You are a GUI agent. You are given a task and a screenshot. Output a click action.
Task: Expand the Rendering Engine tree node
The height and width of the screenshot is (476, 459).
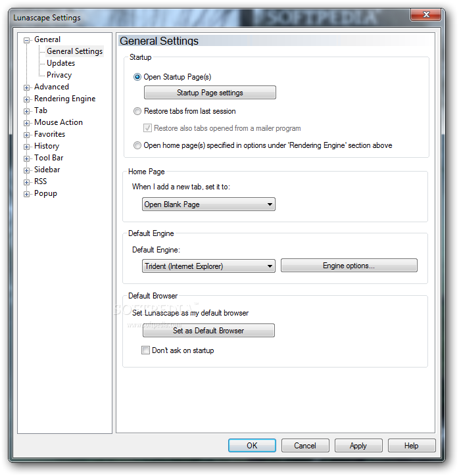point(27,99)
